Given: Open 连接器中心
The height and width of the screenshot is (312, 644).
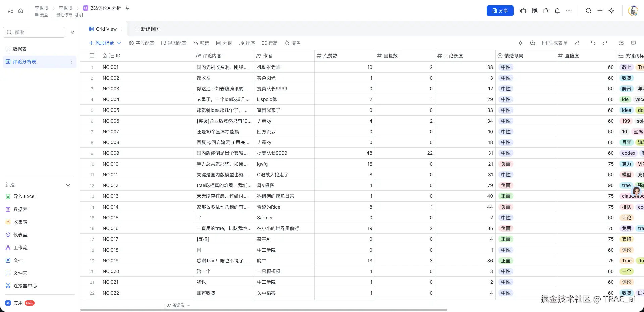Looking at the screenshot, I should click(21, 286).
